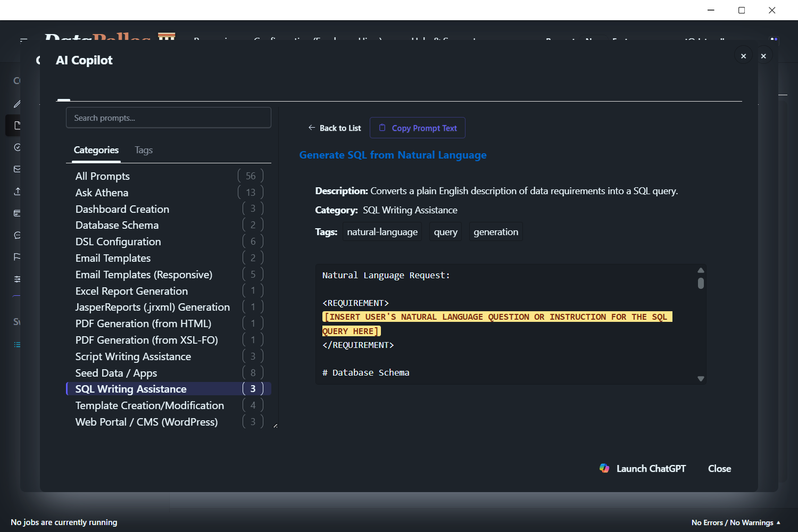Viewport: 798px width, 532px height.
Task: Click the Back to List button
Action: click(x=335, y=128)
